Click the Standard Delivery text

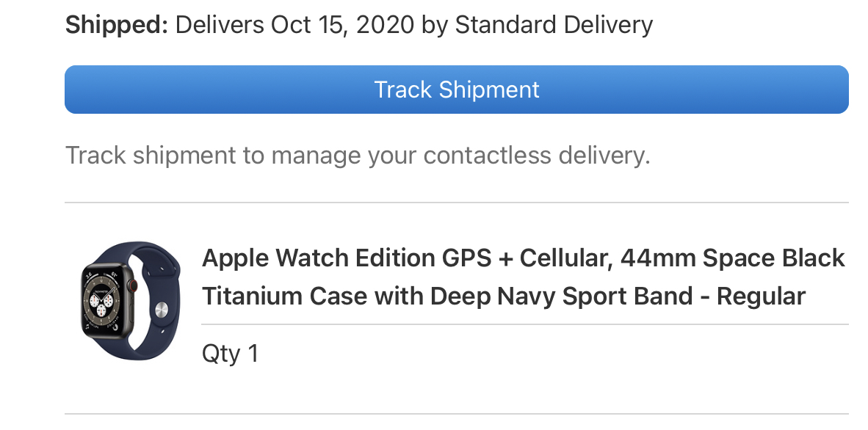pyautogui.click(x=554, y=26)
